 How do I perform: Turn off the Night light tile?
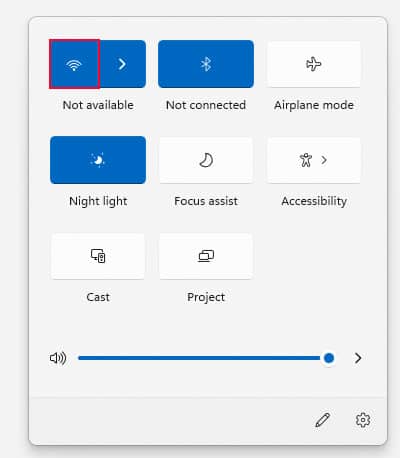coord(98,160)
